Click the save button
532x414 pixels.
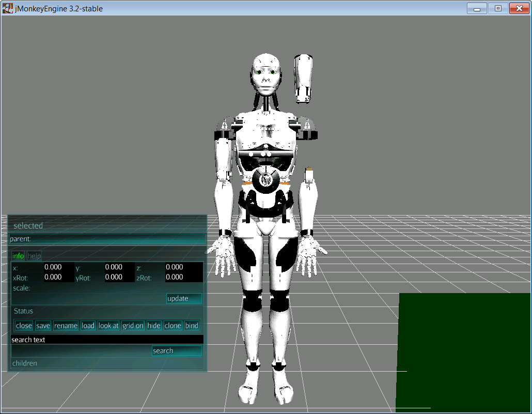tap(43, 326)
